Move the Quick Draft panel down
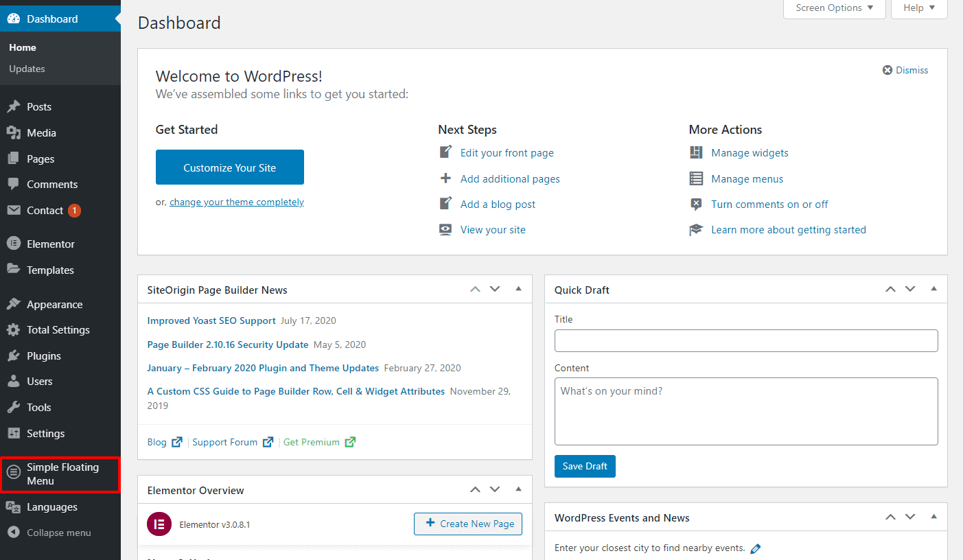 [x=910, y=289]
